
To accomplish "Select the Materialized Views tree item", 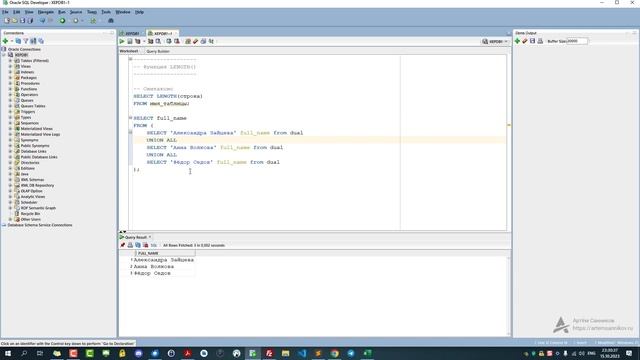I will pos(36,129).
